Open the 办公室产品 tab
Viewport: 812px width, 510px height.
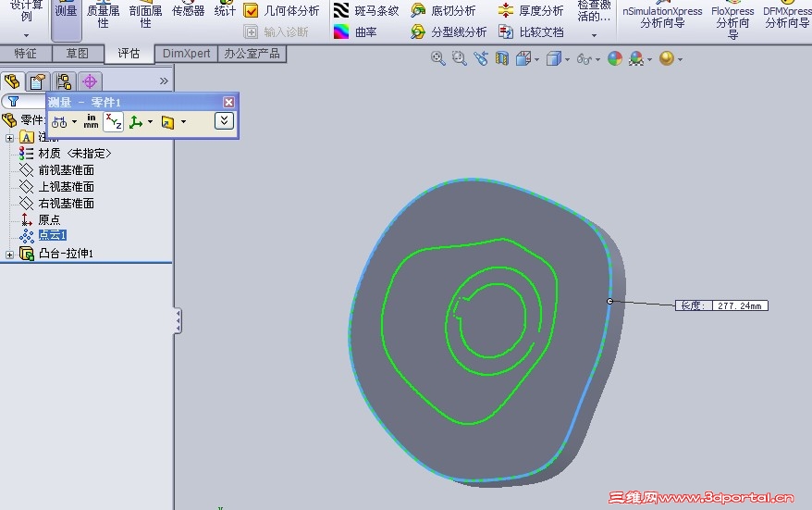click(x=252, y=54)
